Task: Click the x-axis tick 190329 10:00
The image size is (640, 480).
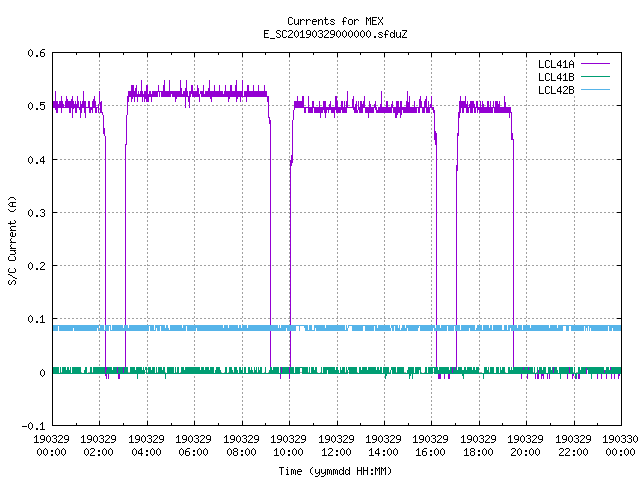Action: [288, 446]
